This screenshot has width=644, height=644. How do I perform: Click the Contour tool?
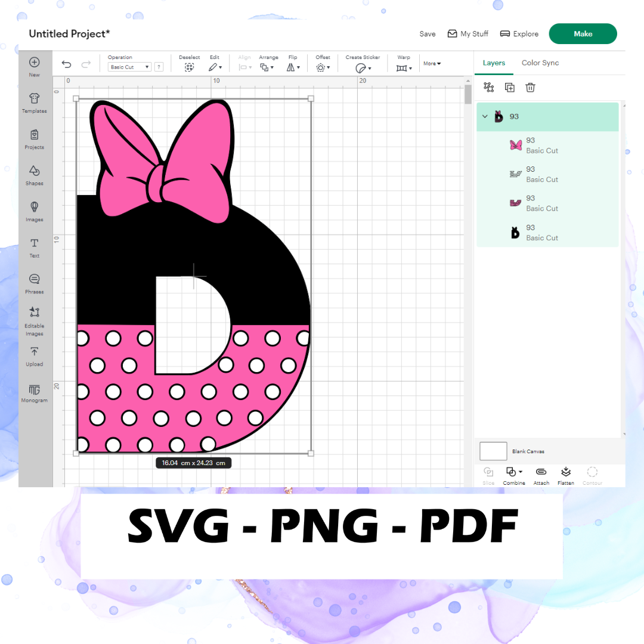pos(592,476)
